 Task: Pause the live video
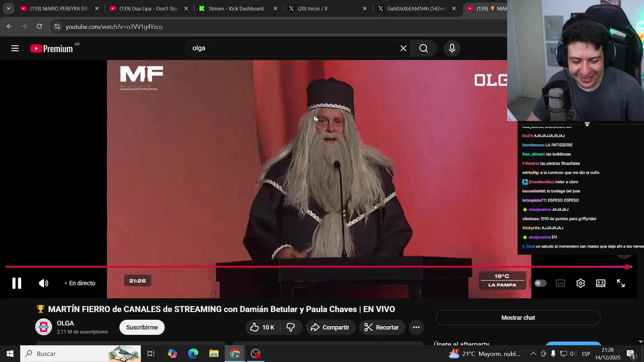coord(17,283)
